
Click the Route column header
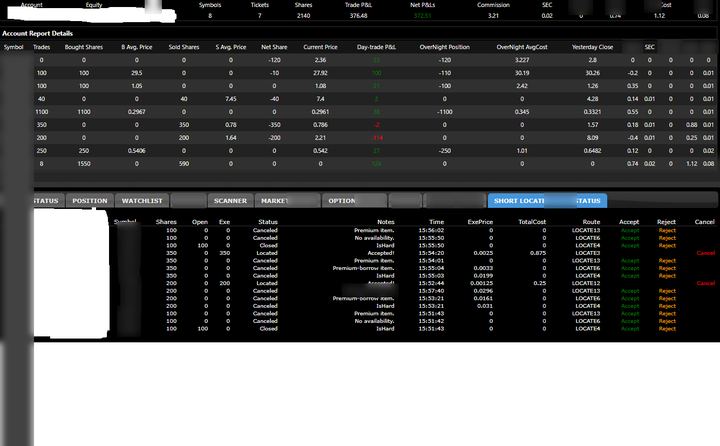pos(591,222)
